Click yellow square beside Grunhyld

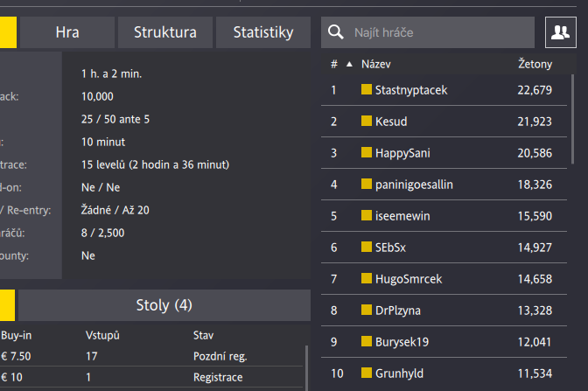tap(367, 374)
